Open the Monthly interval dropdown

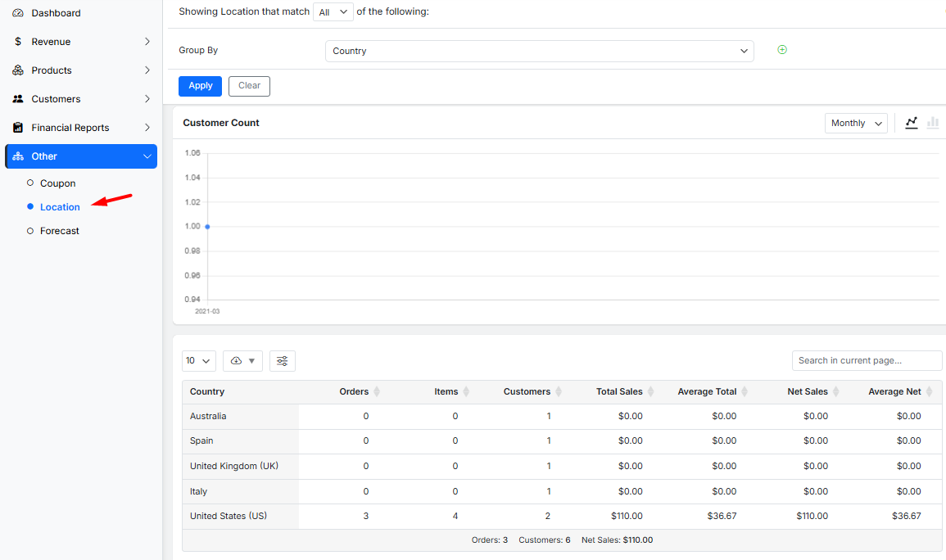856,123
